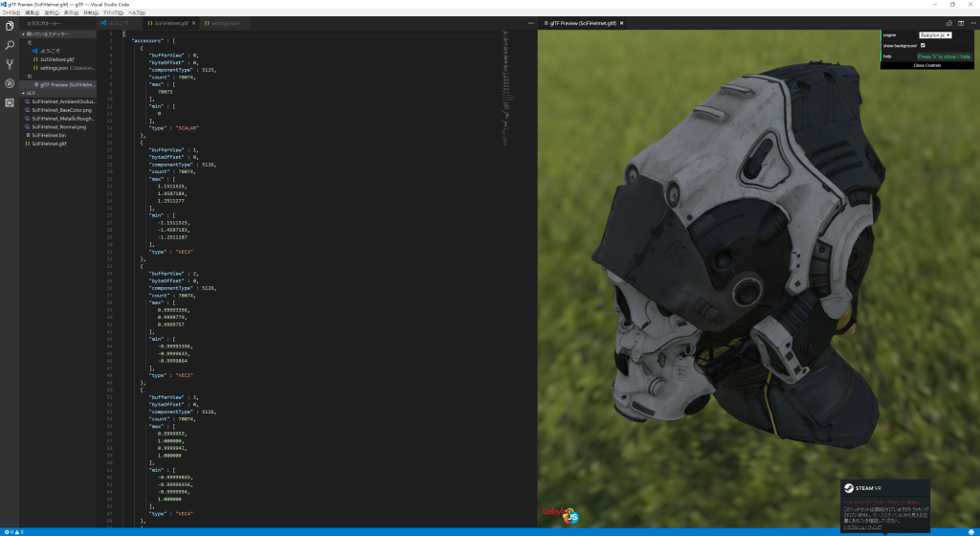Click the errors and warnings status bar indicator

13,532
